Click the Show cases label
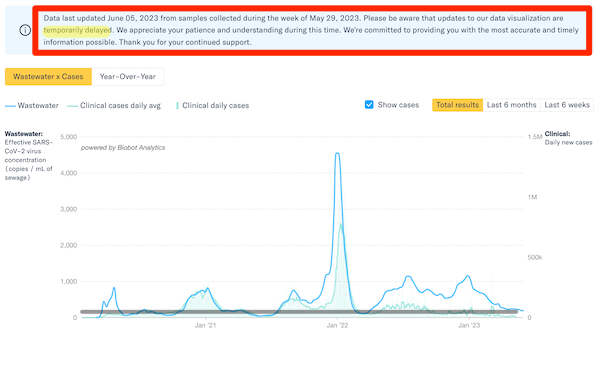Screen dimensions: 600x372 [398, 105]
